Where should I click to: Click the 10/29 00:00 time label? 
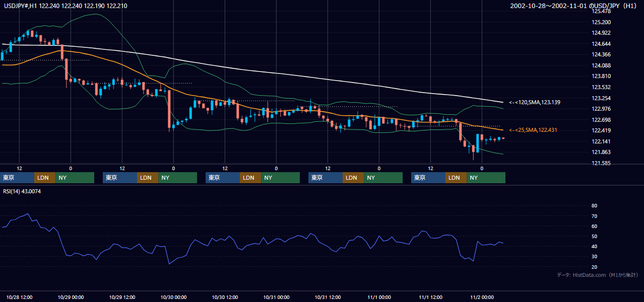pos(71,297)
